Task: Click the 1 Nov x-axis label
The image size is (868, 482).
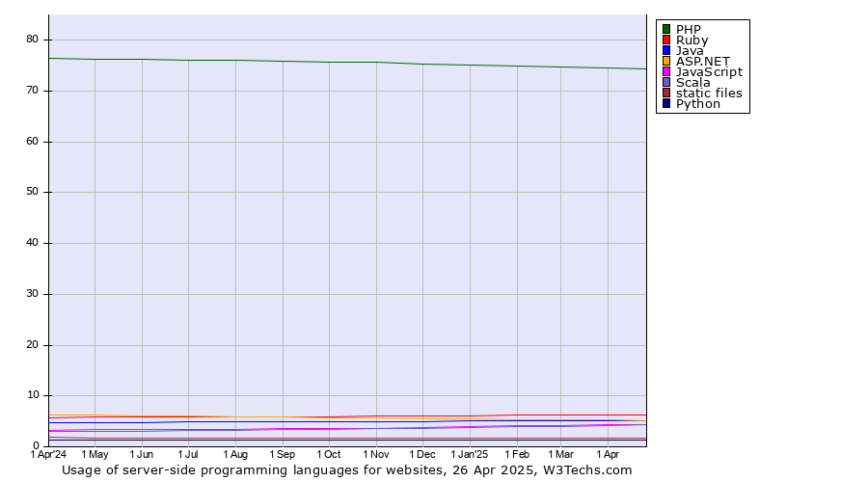Action: coord(376,454)
